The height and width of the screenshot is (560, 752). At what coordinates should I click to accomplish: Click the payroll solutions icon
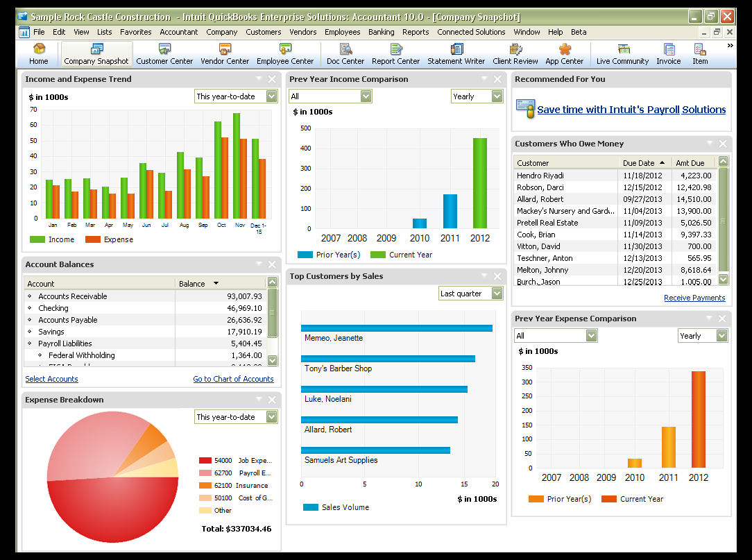pos(525,109)
